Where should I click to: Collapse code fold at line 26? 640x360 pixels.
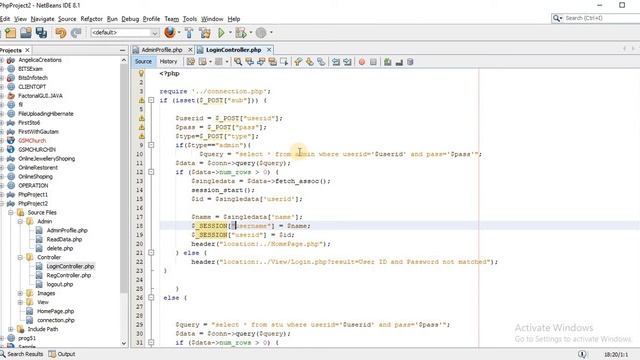(151, 298)
